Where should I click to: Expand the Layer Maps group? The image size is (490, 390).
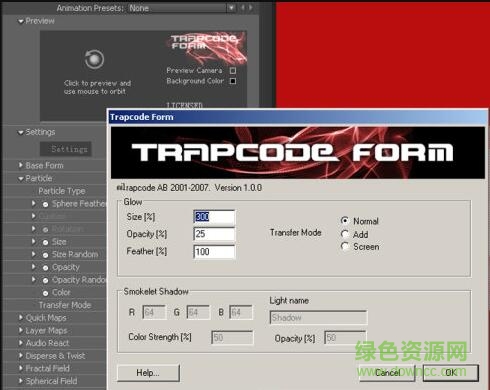click(x=21, y=330)
